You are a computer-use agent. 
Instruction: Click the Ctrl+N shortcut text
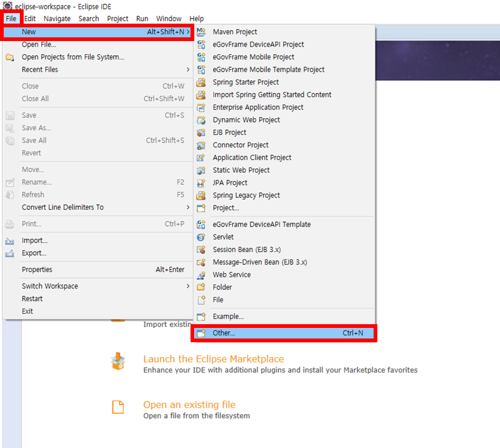(352, 333)
